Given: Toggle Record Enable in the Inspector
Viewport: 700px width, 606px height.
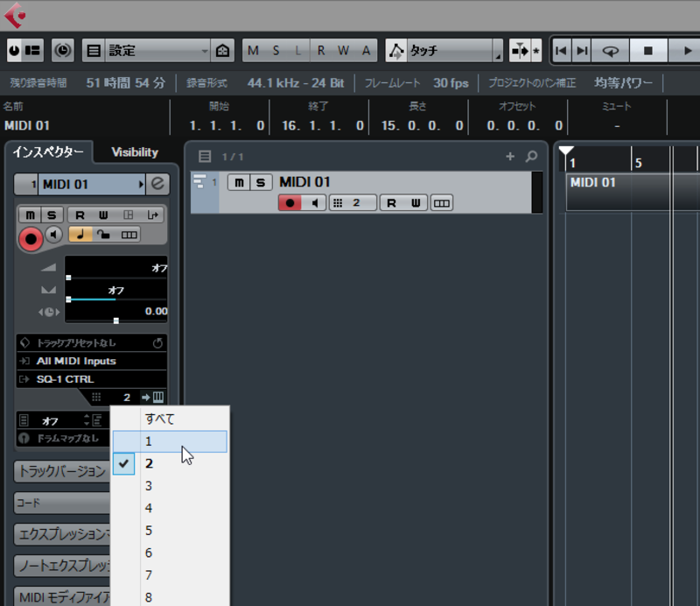Looking at the screenshot, I should pyautogui.click(x=31, y=236).
